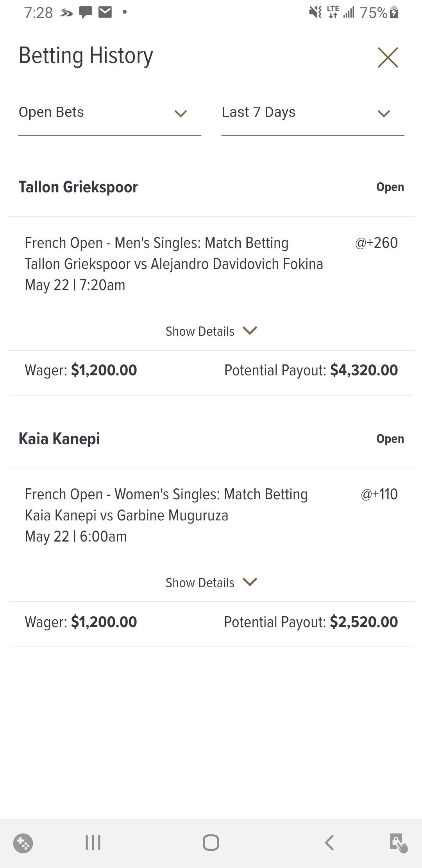Open the Last 7 Days dropdown
Image resolution: width=422 pixels, height=868 pixels.
[x=313, y=113]
